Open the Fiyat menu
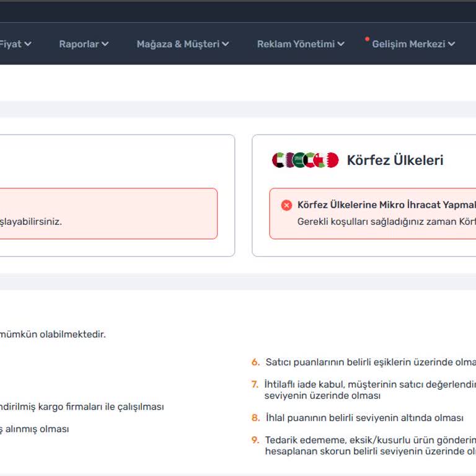476x476 pixels. tap(15, 44)
